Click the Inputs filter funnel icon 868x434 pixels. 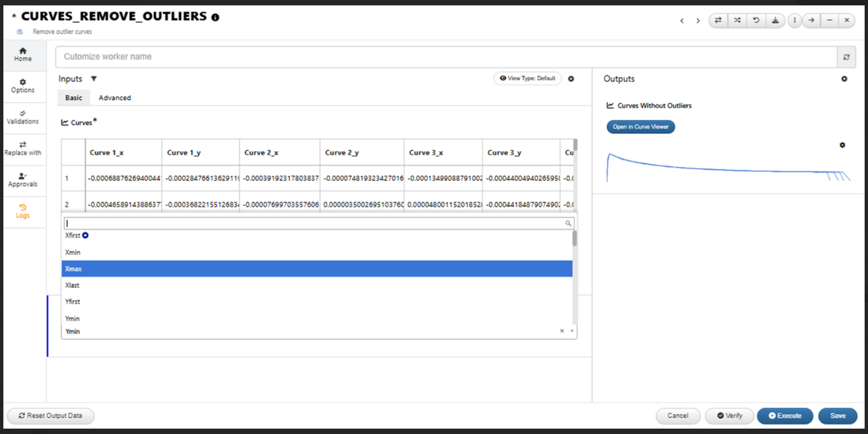pyautogui.click(x=94, y=79)
